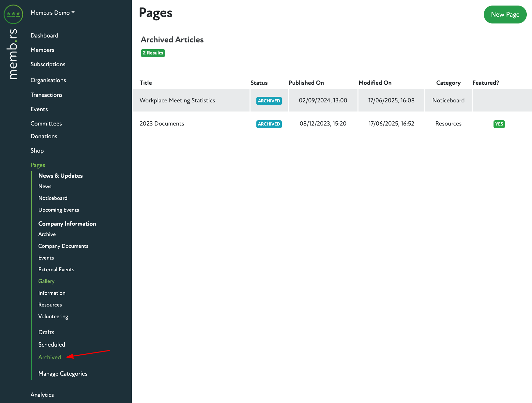Open the Gallery category in sidebar
The width and height of the screenshot is (532, 403).
click(46, 281)
